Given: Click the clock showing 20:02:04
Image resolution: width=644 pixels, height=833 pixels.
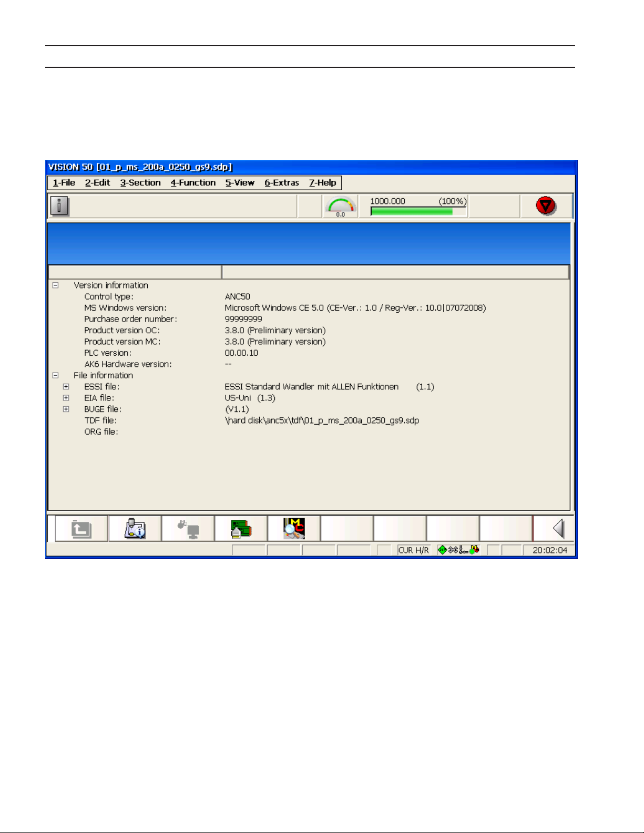Looking at the screenshot, I should point(549,550).
